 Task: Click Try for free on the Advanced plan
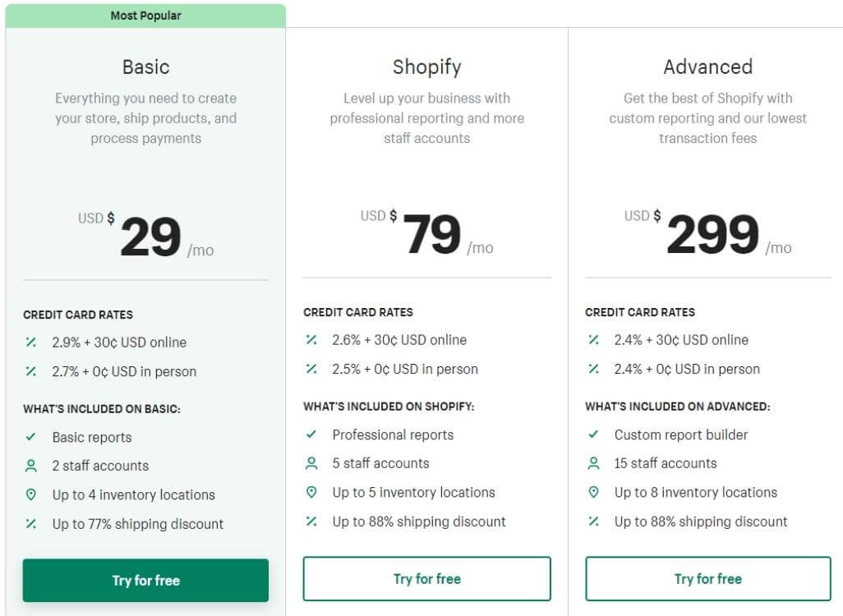coord(707,578)
